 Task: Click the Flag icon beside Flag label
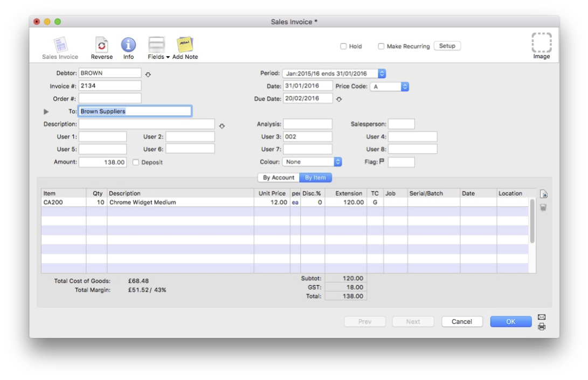pos(382,161)
